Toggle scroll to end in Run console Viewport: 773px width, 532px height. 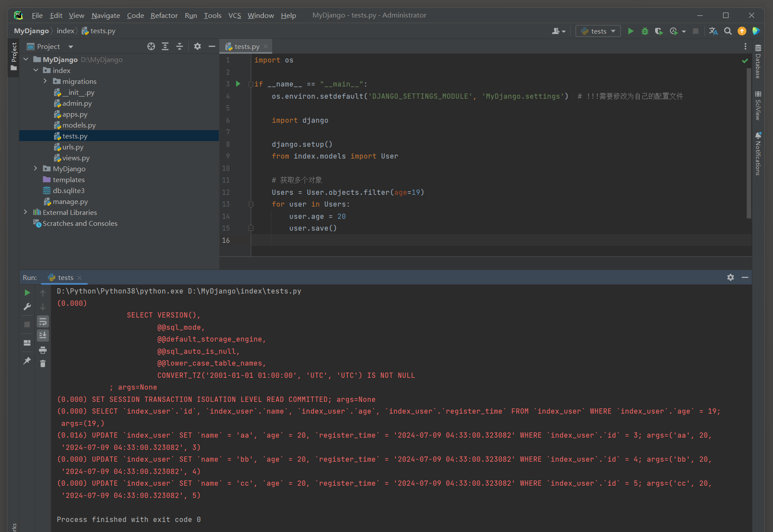43,335
